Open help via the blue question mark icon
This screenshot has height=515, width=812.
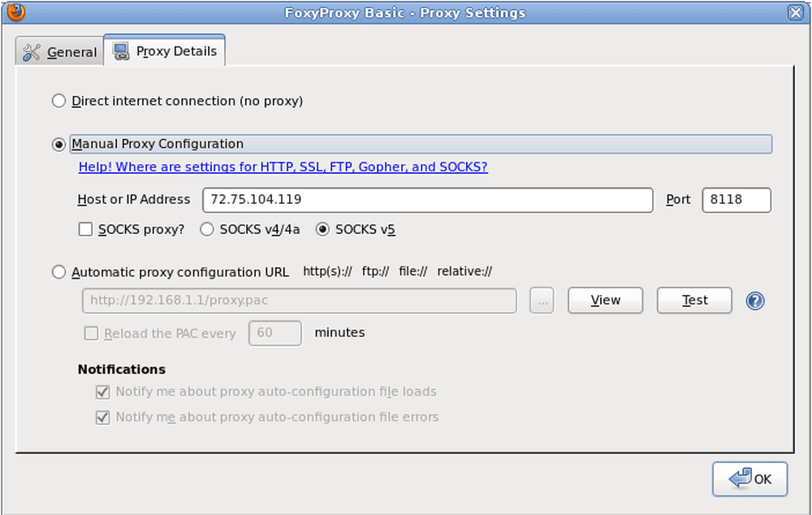pyautogui.click(x=754, y=301)
